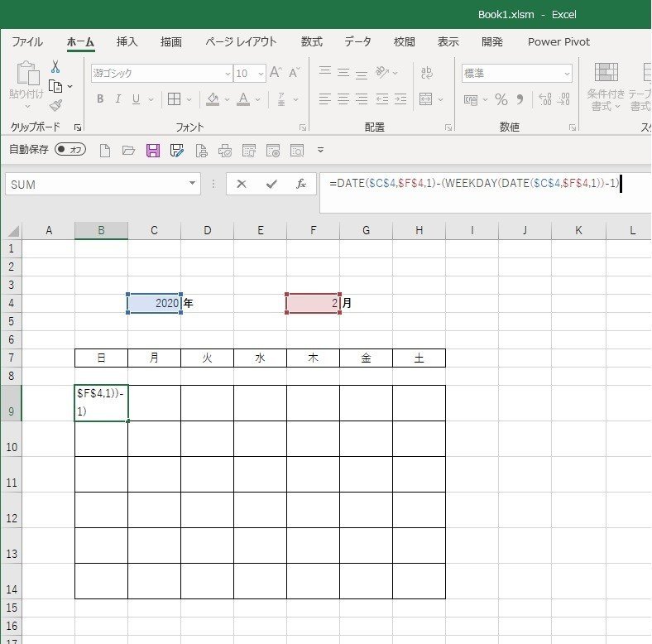Click the purple Save floppy icon
The height and width of the screenshot is (644, 652).
click(x=153, y=150)
